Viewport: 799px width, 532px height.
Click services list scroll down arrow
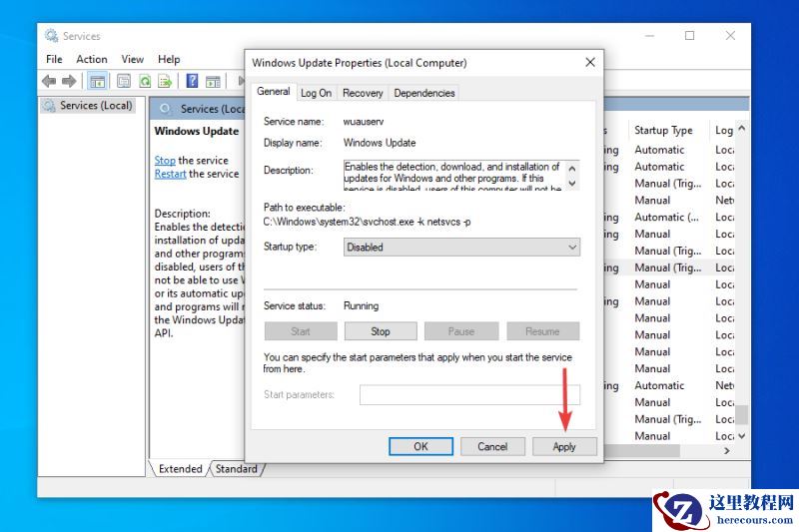coord(742,436)
